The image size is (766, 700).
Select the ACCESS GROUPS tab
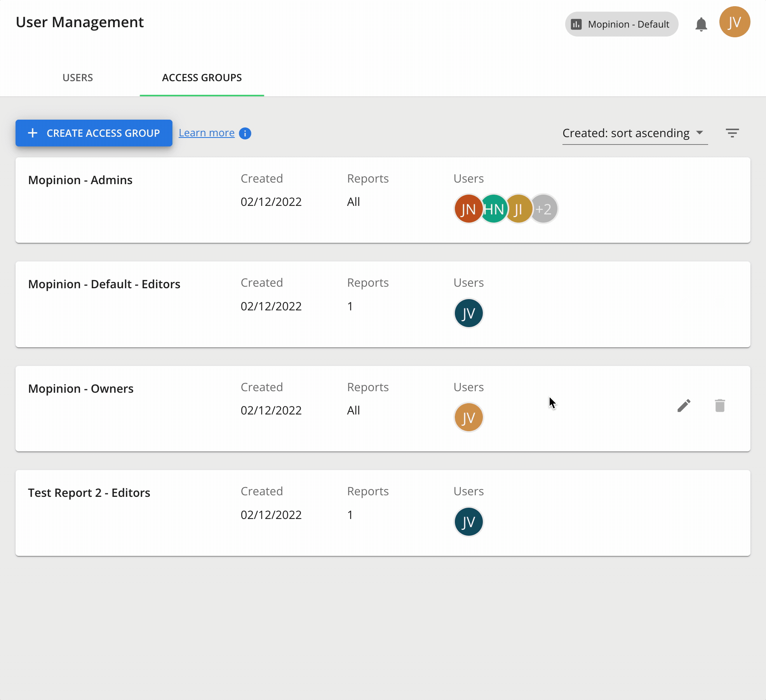(202, 78)
